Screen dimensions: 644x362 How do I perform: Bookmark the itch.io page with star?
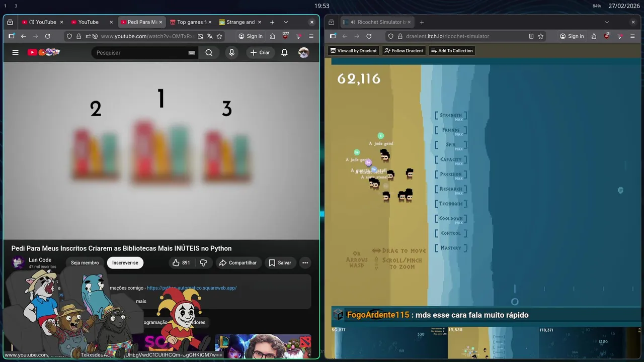540,36
